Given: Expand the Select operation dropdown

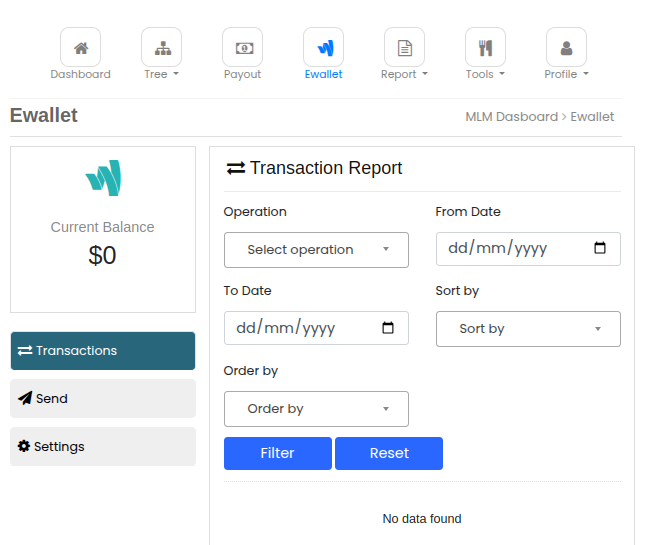Looking at the screenshot, I should point(316,250).
